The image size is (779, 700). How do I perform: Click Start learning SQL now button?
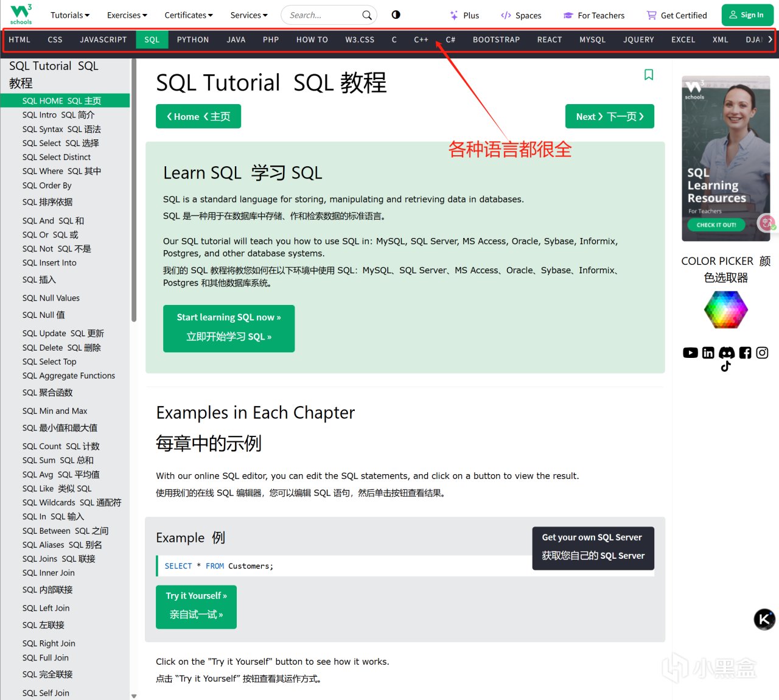(229, 329)
